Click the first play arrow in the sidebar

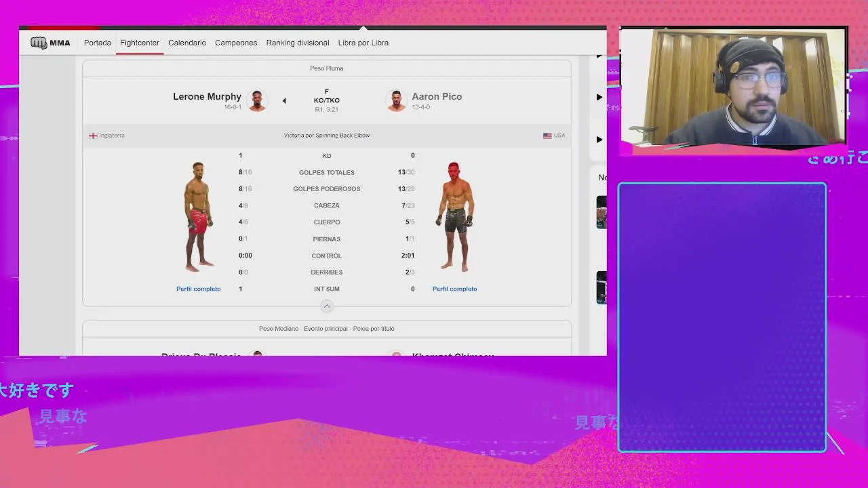599,56
